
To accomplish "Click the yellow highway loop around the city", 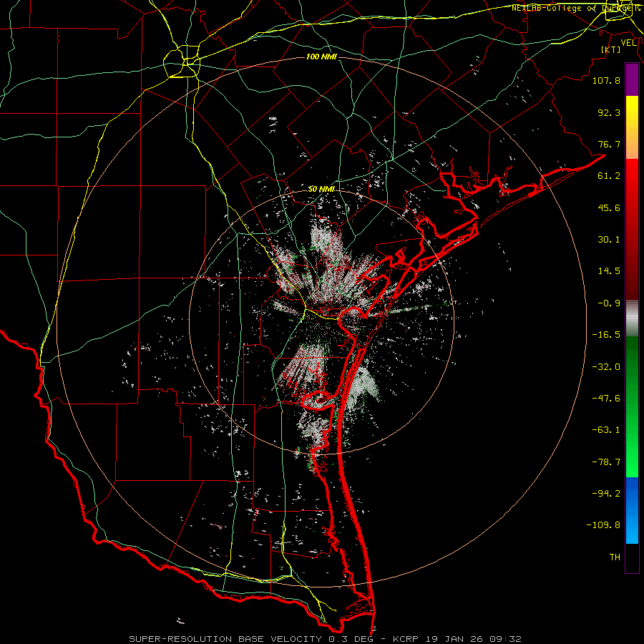I will tap(182, 62).
